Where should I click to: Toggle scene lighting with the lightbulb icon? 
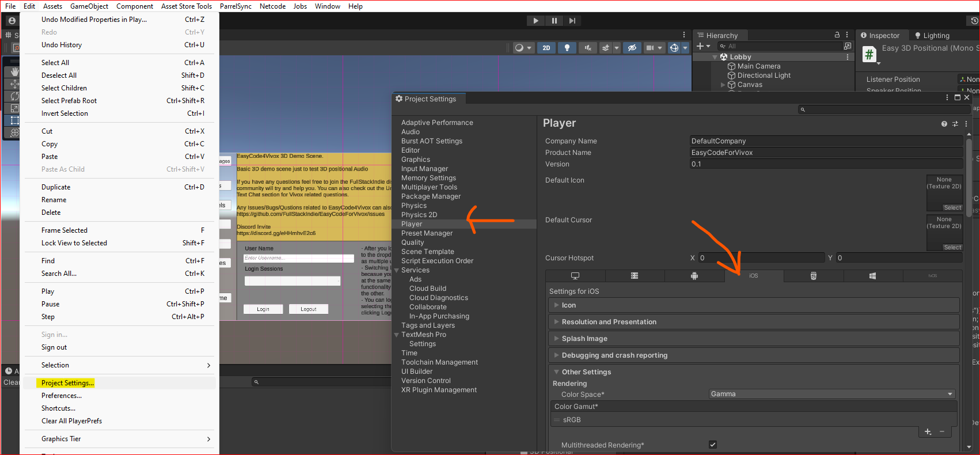click(567, 48)
